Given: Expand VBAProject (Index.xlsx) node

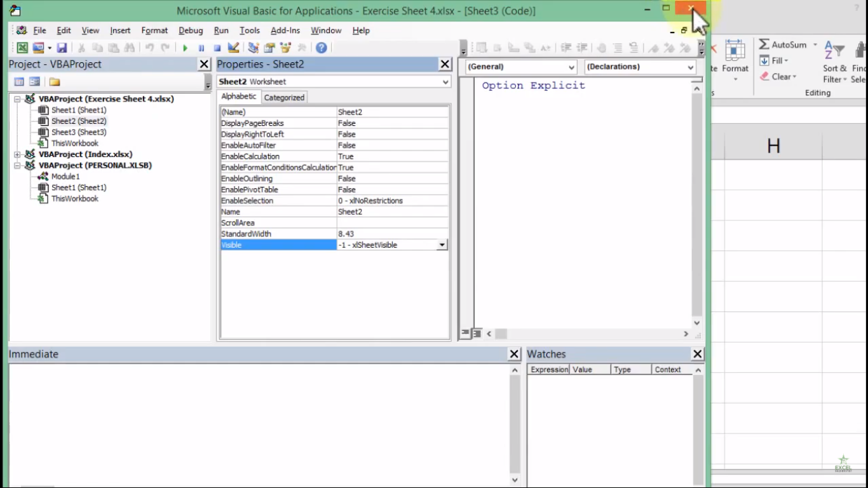Looking at the screenshot, I should [17, 154].
